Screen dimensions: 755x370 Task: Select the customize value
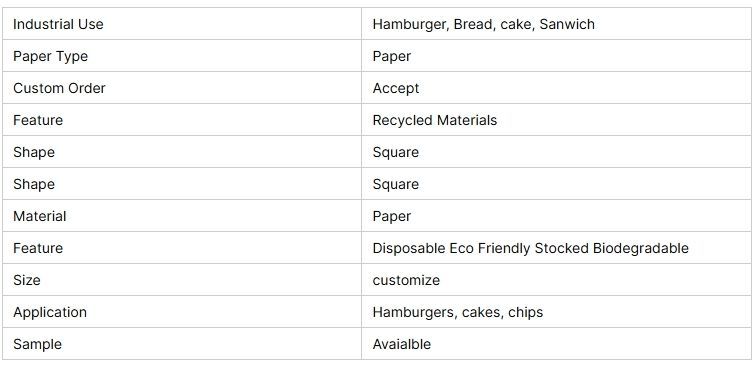coord(406,280)
